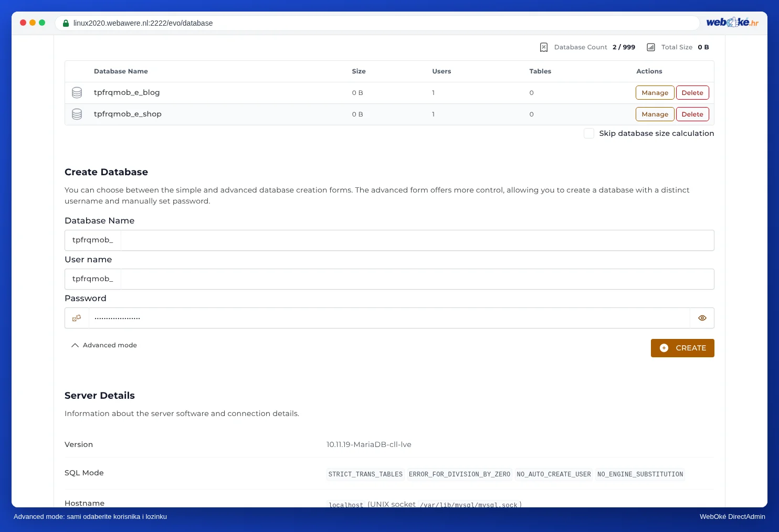Click the WebOké.hr logo
Screen dimensions: 779x532
[x=732, y=22]
